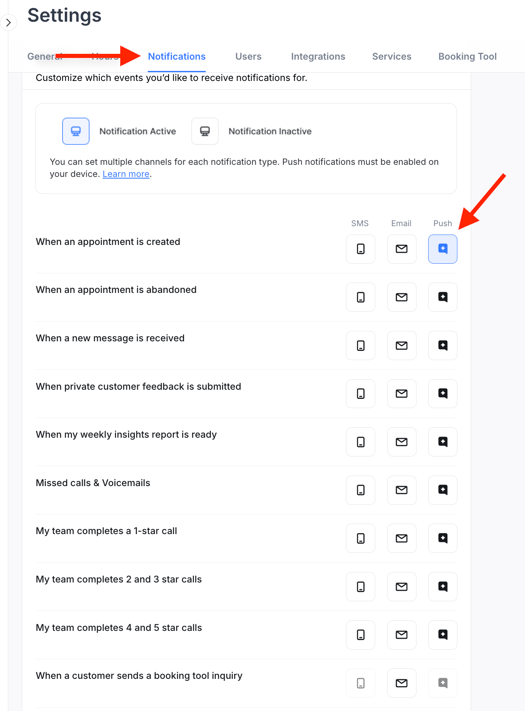Toggle SMS for appointment created
Image resolution: width=525 pixels, height=711 pixels.
[x=360, y=249]
